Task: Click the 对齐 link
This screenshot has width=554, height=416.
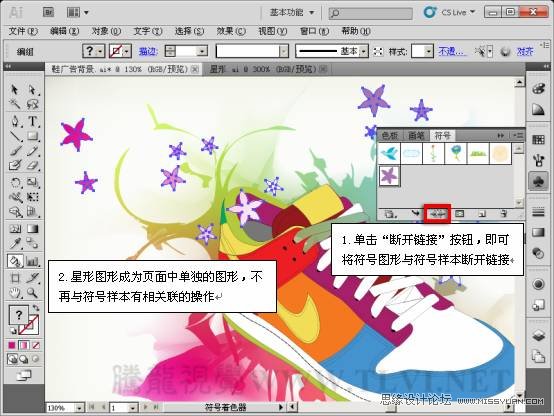Action: coord(525,52)
